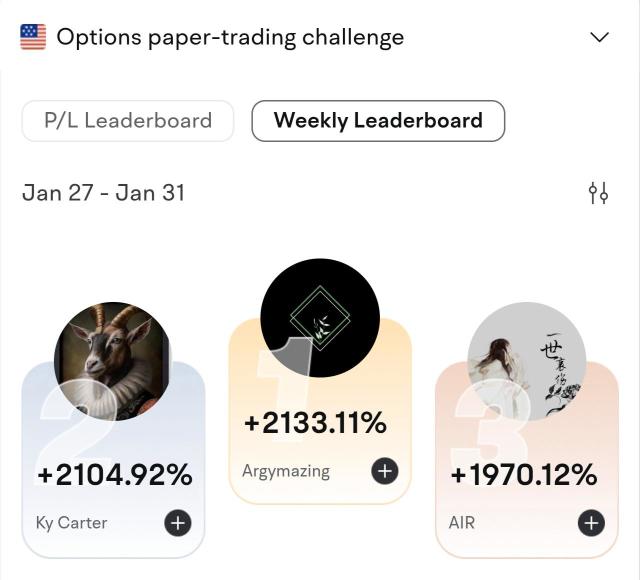Open Argymazing's black diamond avatar
The width and height of the screenshot is (640, 580).
click(320, 318)
